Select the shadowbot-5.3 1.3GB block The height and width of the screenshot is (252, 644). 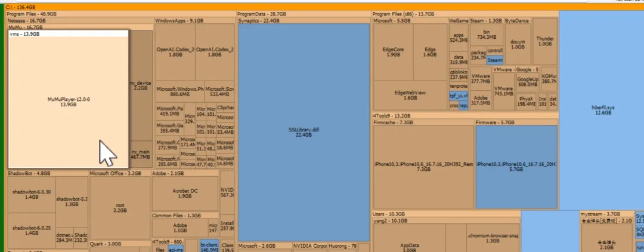coord(72,201)
